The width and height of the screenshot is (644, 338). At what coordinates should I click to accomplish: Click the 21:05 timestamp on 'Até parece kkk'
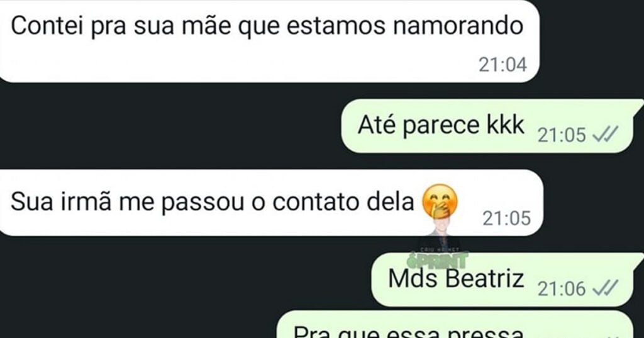(562, 134)
